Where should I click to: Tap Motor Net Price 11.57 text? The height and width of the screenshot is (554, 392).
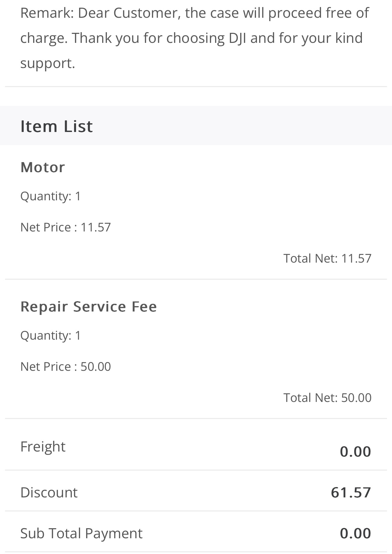[65, 227]
